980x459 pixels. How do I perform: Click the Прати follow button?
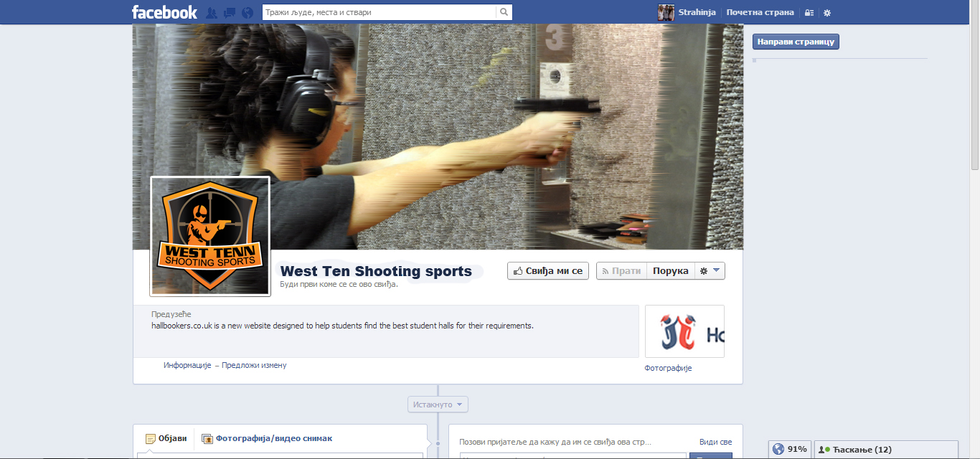[x=621, y=270]
